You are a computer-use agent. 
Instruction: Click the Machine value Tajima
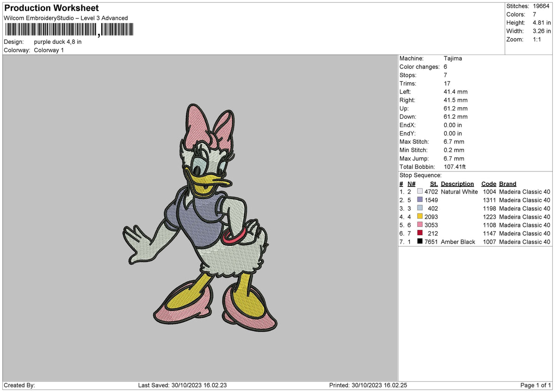(x=453, y=58)
